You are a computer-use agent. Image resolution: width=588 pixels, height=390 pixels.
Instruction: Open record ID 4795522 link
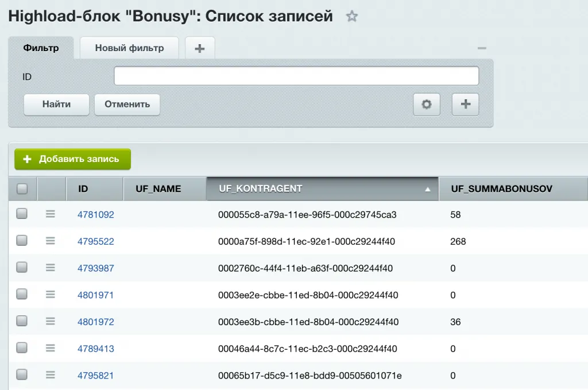96,241
